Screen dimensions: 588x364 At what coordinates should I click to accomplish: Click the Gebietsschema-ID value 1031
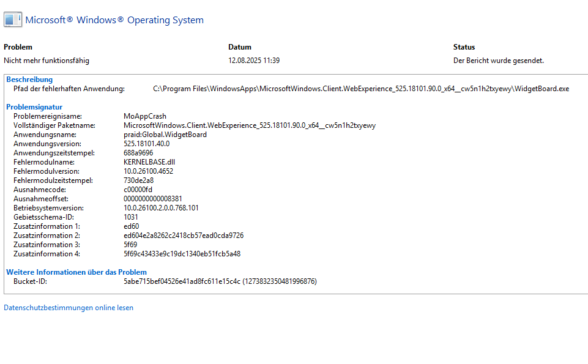click(130, 217)
